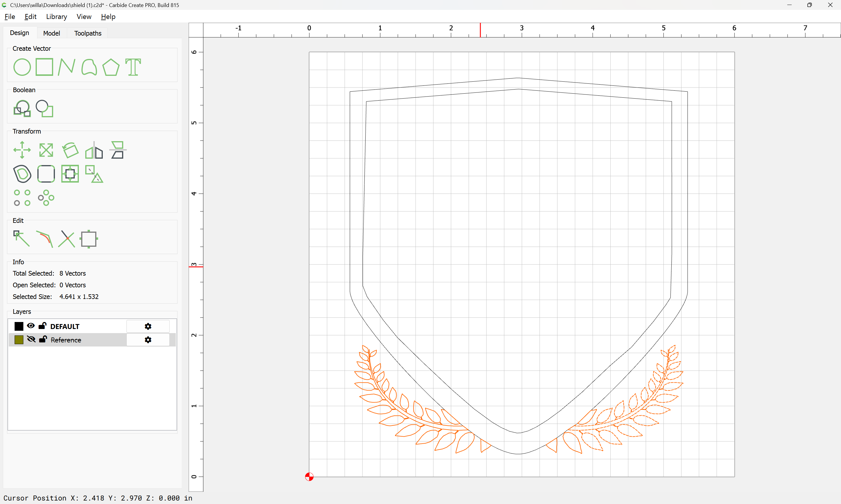Open the Offset Vector tool

22,174
